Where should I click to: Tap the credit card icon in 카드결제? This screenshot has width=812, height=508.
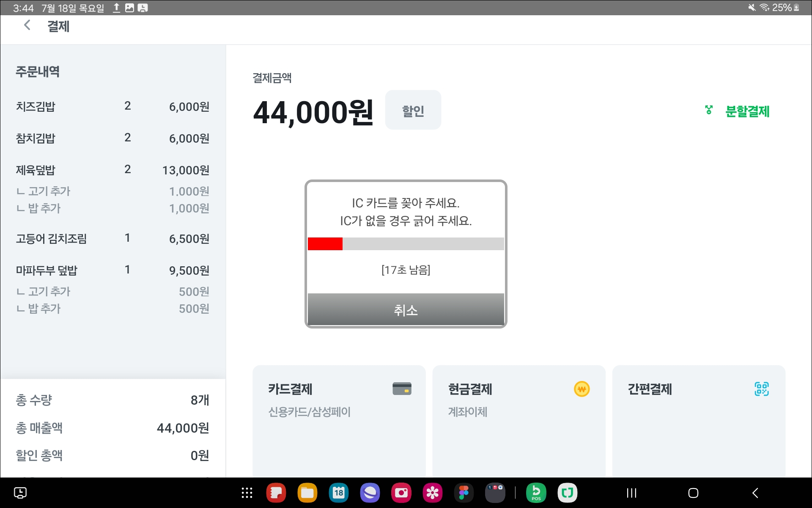tap(401, 389)
